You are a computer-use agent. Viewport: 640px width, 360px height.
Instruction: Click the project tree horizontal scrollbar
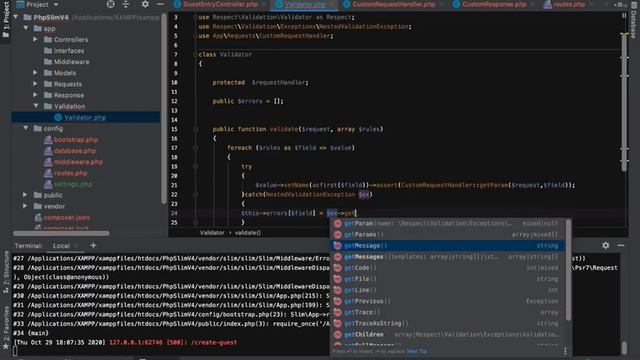(61, 233)
